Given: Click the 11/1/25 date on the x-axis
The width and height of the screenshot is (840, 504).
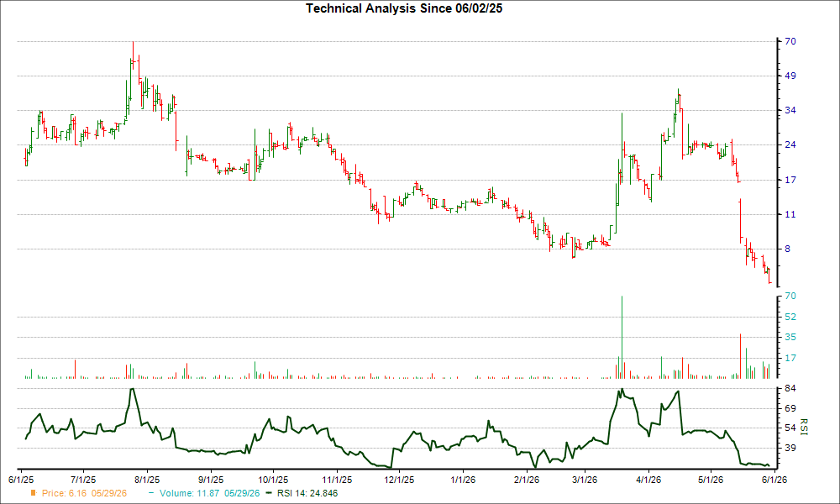Looking at the screenshot, I should pyautogui.click(x=338, y=480).
